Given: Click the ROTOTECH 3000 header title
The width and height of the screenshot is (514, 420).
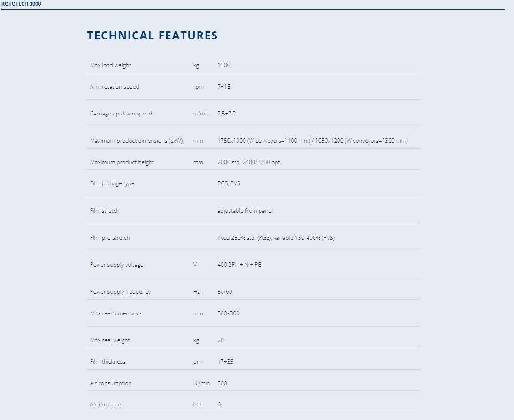Looking at the screenshot, I should 21,4.
